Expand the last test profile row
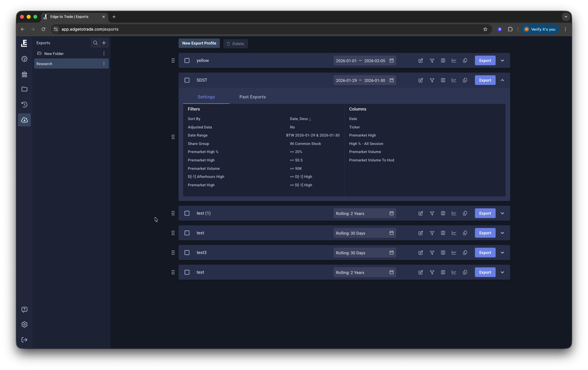The image size is (588, 370). [x=502, y=272]
